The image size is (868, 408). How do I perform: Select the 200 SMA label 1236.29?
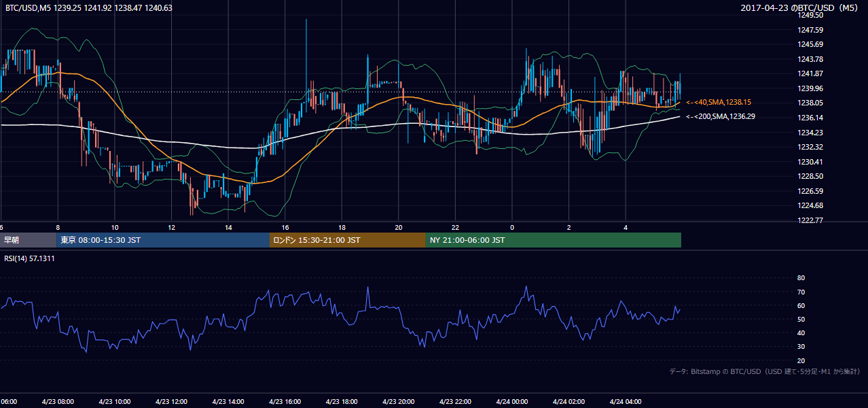pyautogui.click(x=721, y=116)
